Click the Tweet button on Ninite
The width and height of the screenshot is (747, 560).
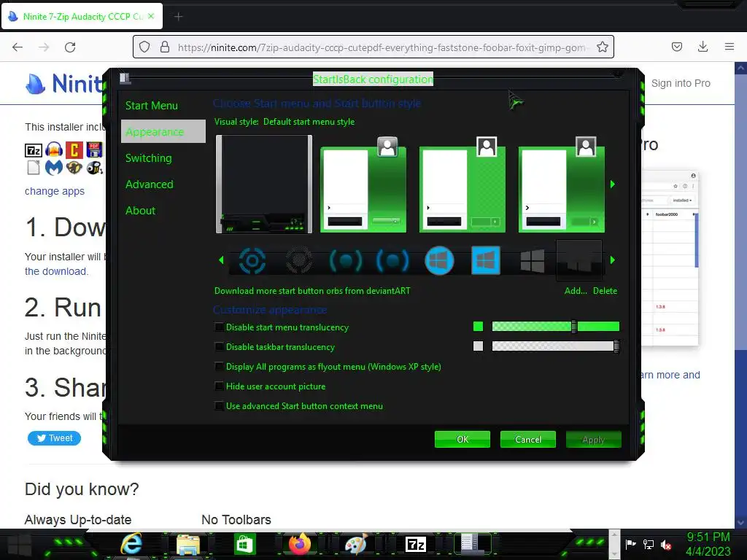[x=54, y=438]
